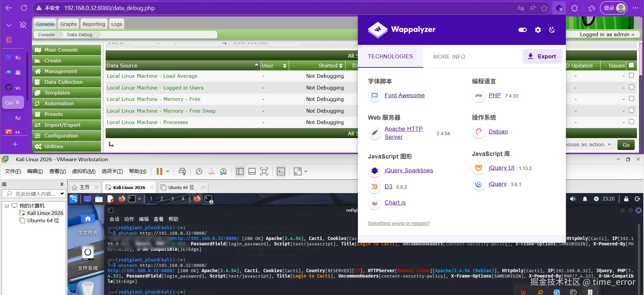Open Data Collection in Cacti sidebar
644x295 pixels.
pos(66,82)
